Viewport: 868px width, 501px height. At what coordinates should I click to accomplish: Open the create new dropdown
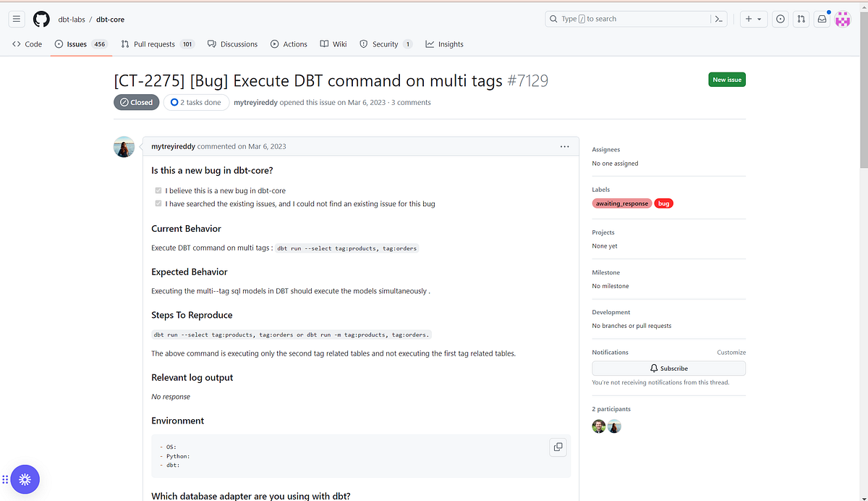coord(753,18)
